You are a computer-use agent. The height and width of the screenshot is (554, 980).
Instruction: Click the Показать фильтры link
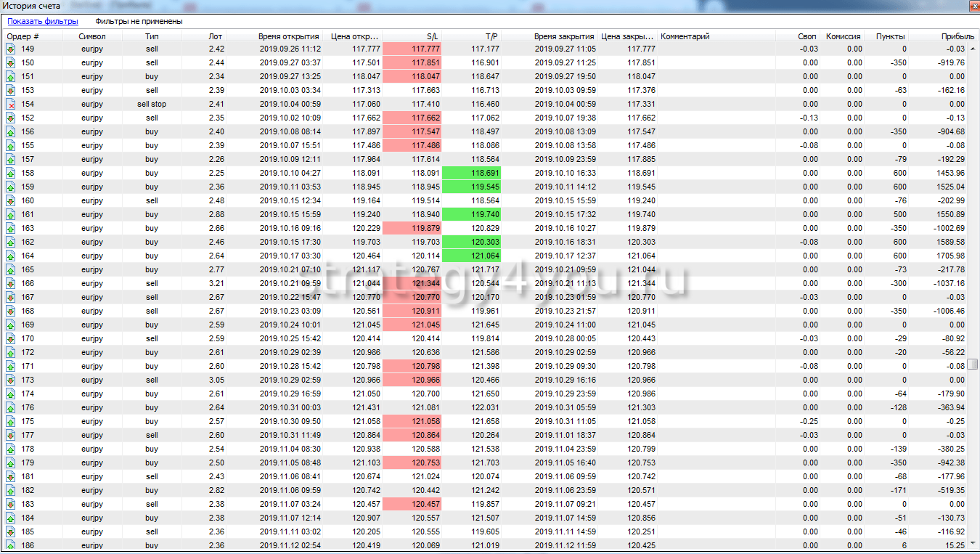43,22
